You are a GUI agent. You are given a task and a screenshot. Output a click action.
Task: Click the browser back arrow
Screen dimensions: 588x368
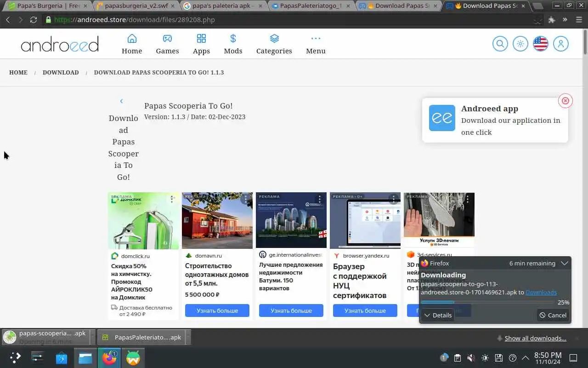[x=8, y=20]
